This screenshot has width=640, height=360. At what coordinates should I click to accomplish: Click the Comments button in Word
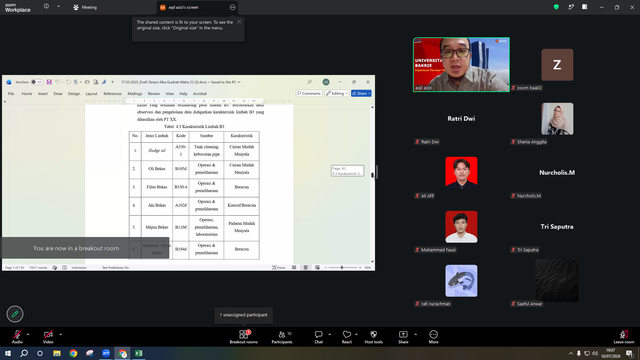tap(309, 93)
